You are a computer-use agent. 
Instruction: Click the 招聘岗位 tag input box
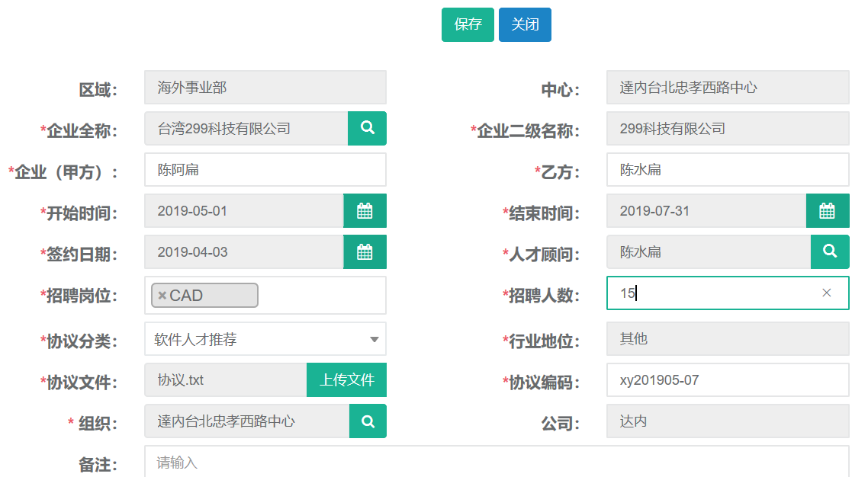tap(320, 296)
